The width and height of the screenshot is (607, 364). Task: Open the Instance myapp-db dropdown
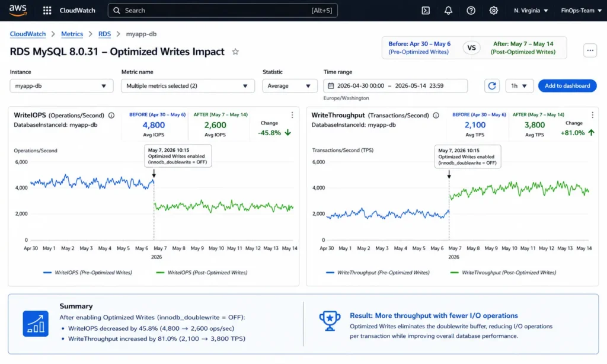pyautogui.click(x=62, y=85)
